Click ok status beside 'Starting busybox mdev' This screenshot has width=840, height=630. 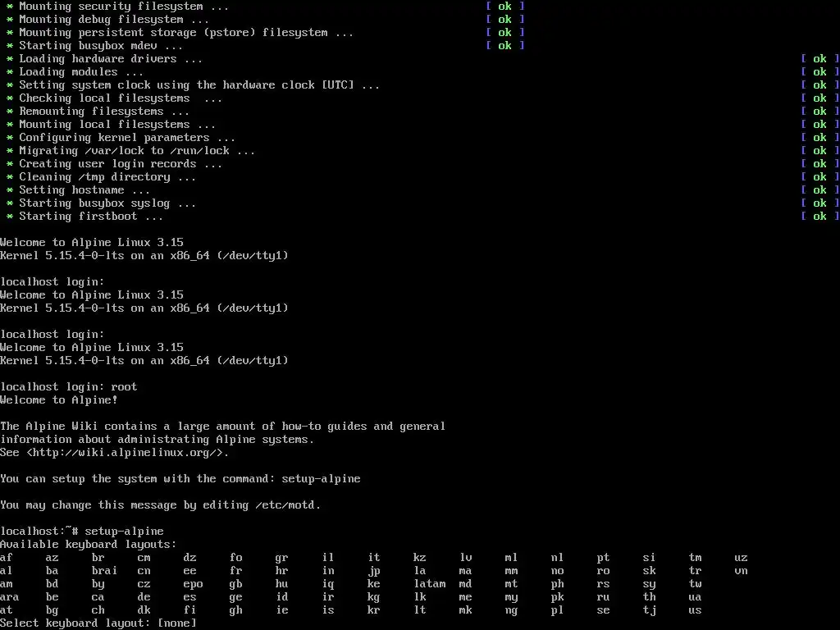(x=505, y=46)
